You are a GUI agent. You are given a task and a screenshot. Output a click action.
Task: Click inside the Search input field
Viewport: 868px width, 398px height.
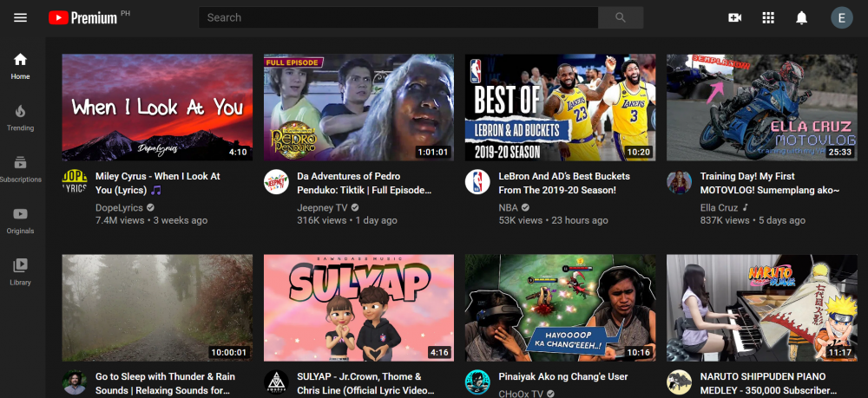pos(398,17)
